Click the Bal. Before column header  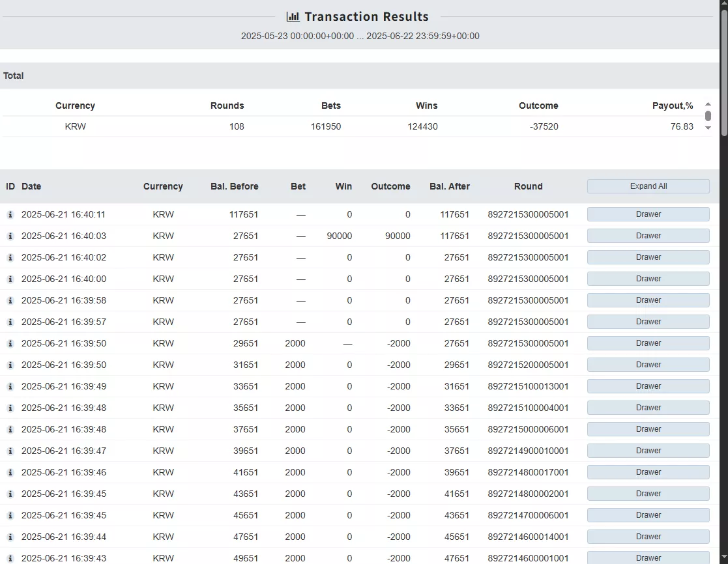[x=235, y=186]
